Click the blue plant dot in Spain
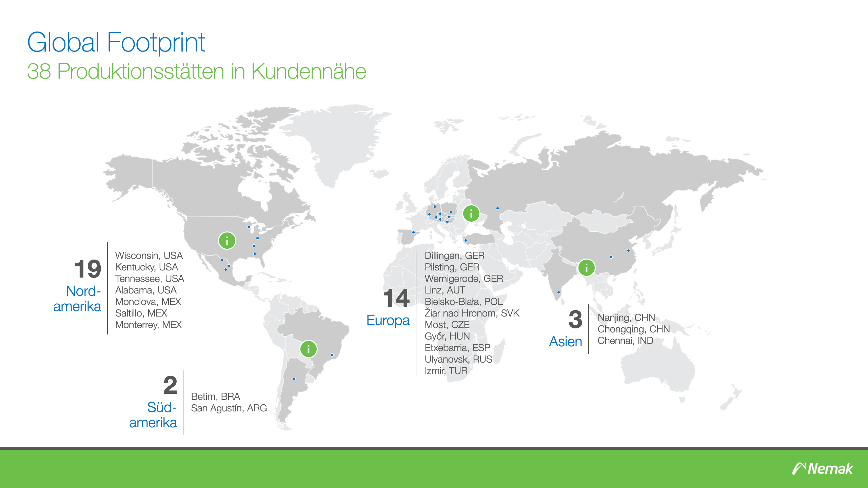 coord(413,232)
